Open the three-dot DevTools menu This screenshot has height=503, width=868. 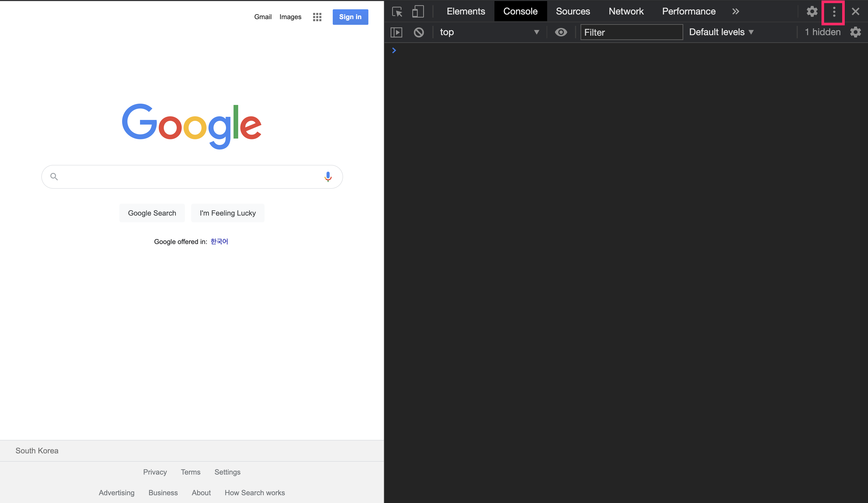click(834, 12)
